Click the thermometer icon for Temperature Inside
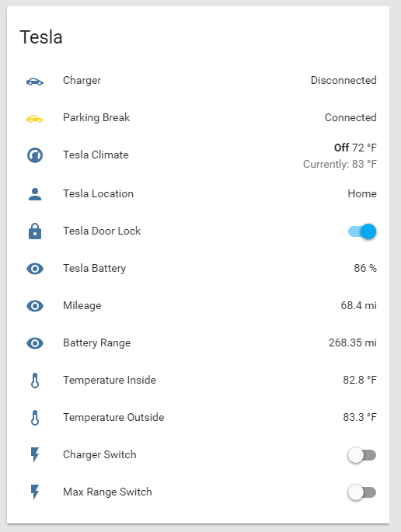Image resolution: width=401 pixels, height=532 pixels. 35,381
